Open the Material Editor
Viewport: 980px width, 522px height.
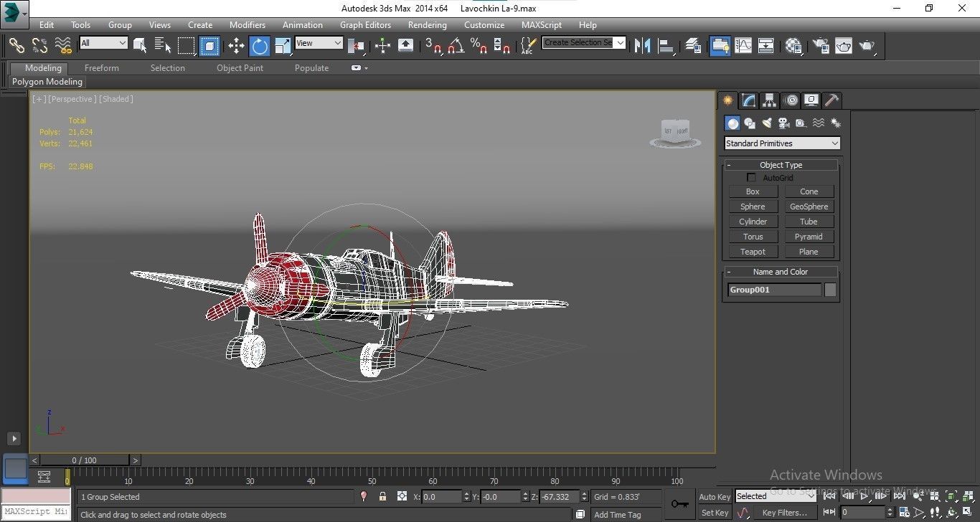[793, 46]
